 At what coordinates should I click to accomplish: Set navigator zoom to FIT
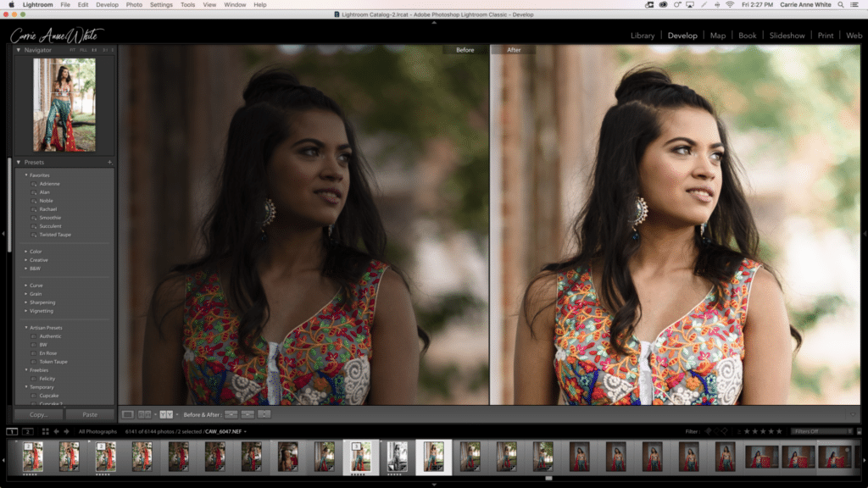72,50
